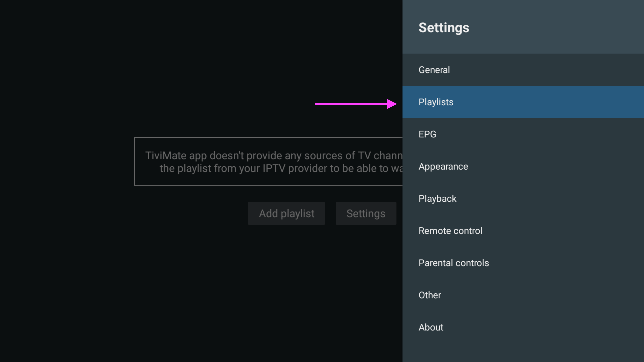
Task: Click the bold Settings panel title
Action: (444, 27)
